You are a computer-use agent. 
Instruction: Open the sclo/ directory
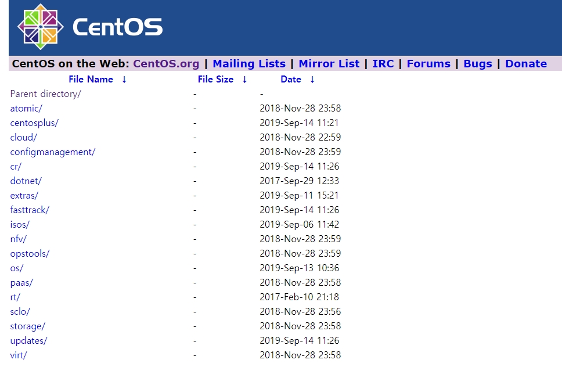tap(20, 312)
